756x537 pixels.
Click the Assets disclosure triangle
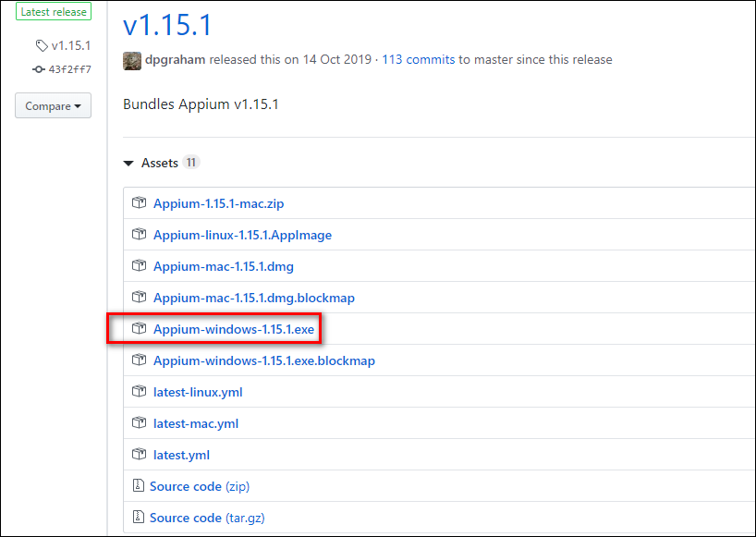(x=128, y=162)
